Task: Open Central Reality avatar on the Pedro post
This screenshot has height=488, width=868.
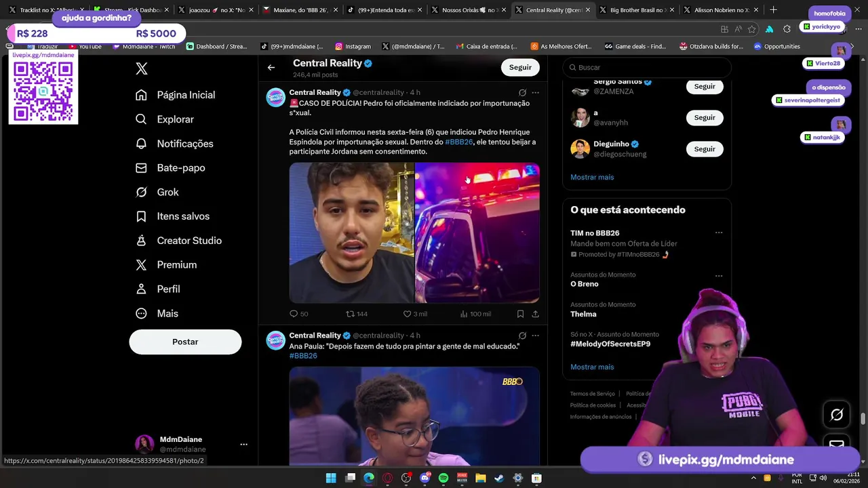Action: point(275,97)
